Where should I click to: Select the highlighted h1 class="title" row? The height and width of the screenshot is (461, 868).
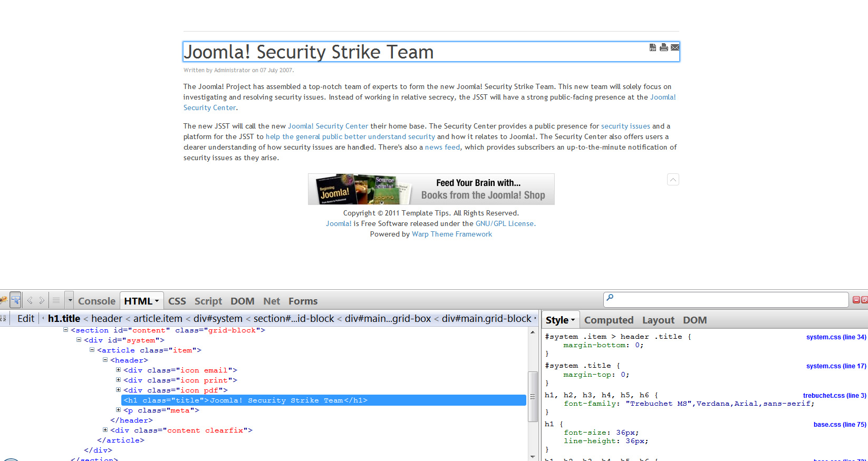click(x=324, y=400)
